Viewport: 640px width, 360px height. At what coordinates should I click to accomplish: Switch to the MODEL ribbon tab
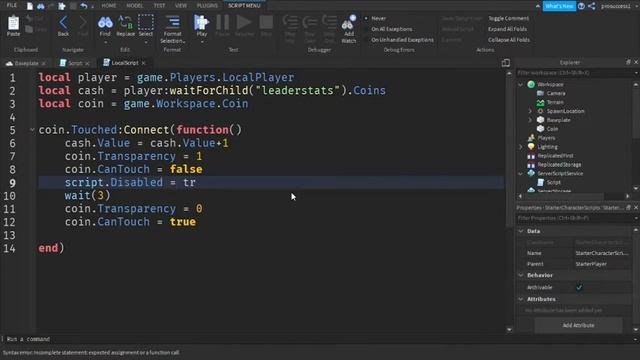pos(135,6)
